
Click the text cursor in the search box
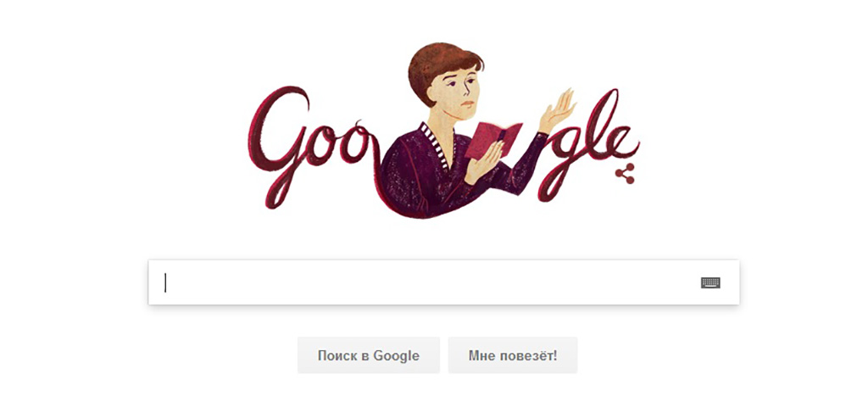(x=165, y=283)
